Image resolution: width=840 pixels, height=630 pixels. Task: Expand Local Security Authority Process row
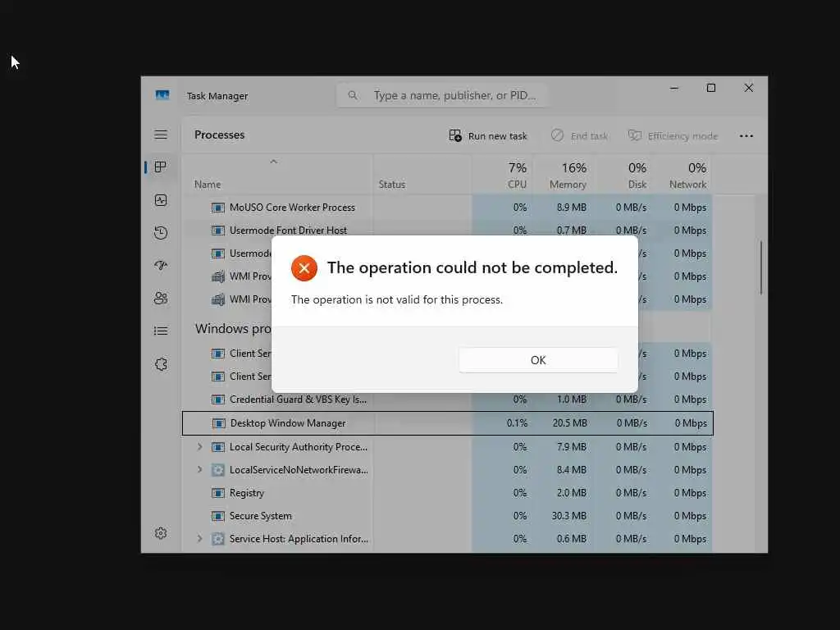pos(200,447)
